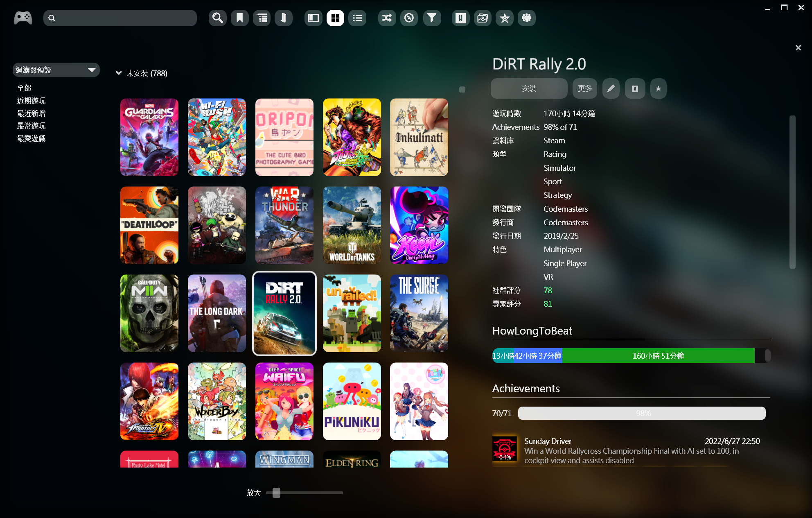Select the 最近新增 filter preset
This screenshot has height=518, width=812.
tap(32, 113)
